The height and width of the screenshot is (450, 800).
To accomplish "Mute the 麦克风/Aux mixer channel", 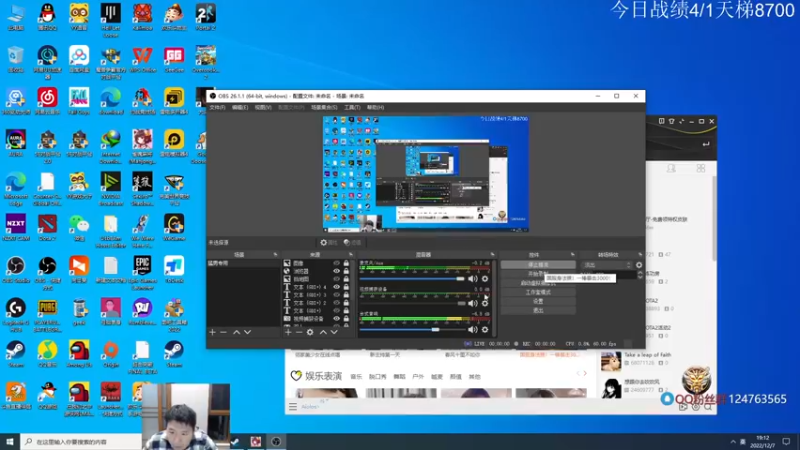I will (x=473, y=279).
